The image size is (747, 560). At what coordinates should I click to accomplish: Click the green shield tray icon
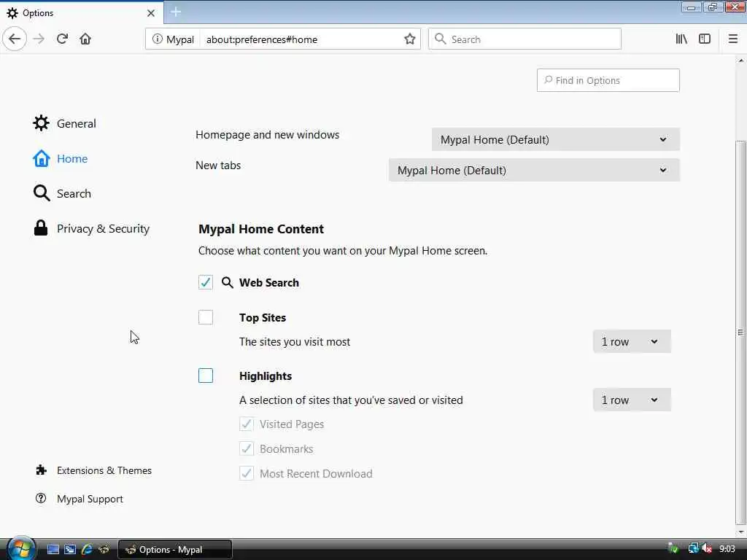(673, 549)
